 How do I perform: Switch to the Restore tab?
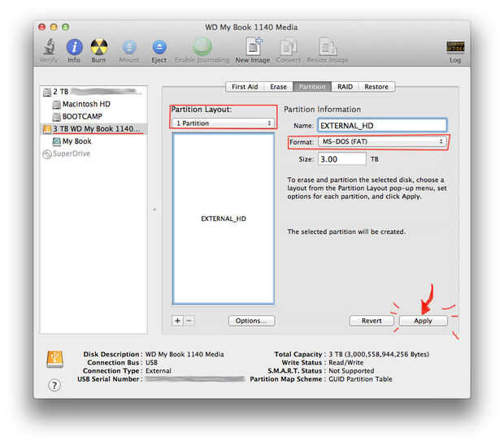click(376, 87)
